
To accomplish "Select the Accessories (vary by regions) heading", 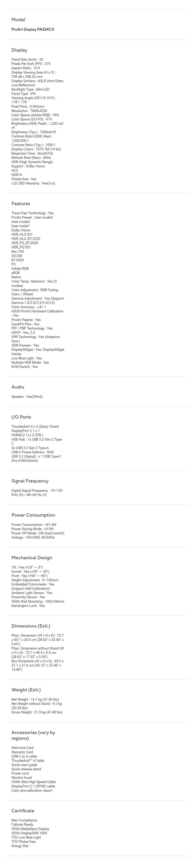I will (33, 735).
